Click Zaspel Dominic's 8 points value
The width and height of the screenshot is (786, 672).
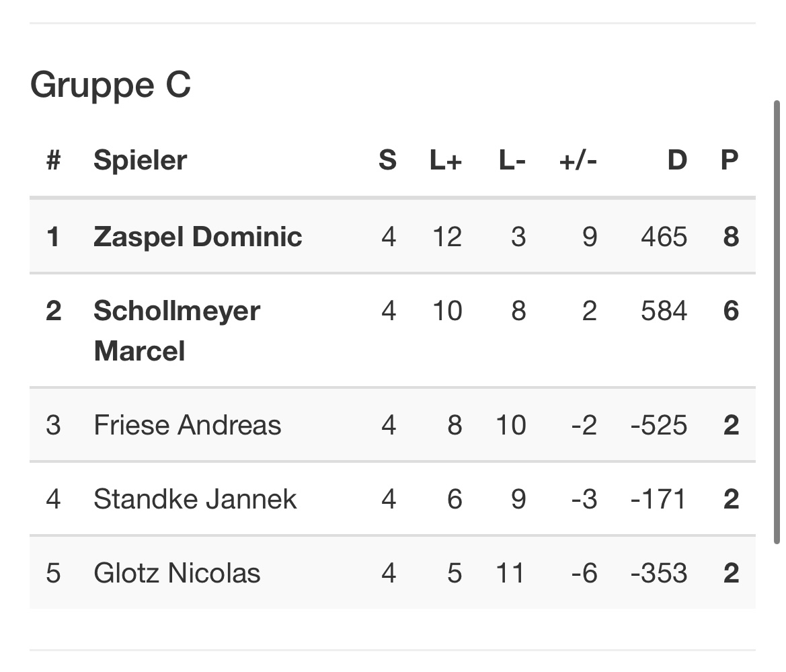731,237
